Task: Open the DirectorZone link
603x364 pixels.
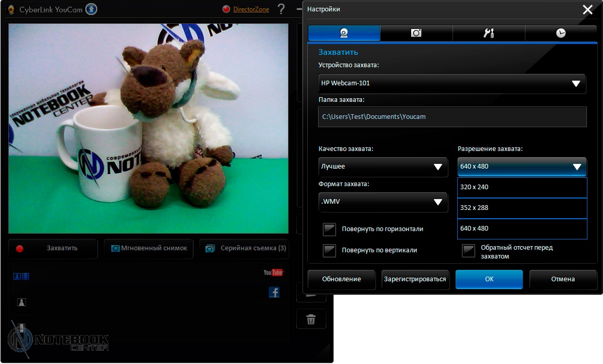Action: pyautogui.click(x=251, y=9)
